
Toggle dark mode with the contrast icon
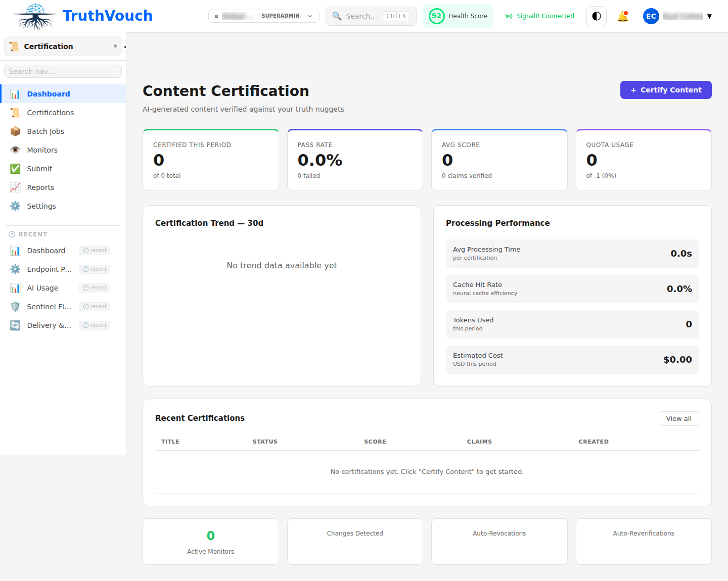pos(596,16)
